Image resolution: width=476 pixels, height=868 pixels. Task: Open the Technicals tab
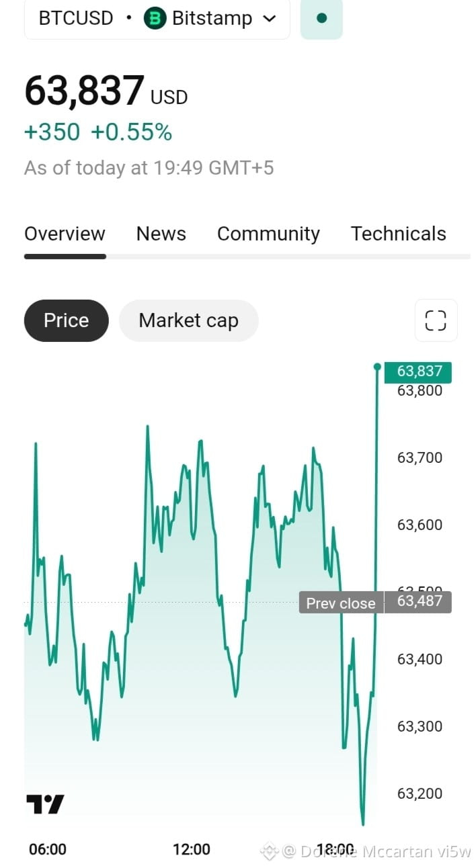pyautogui.click(x=398, y=234)
